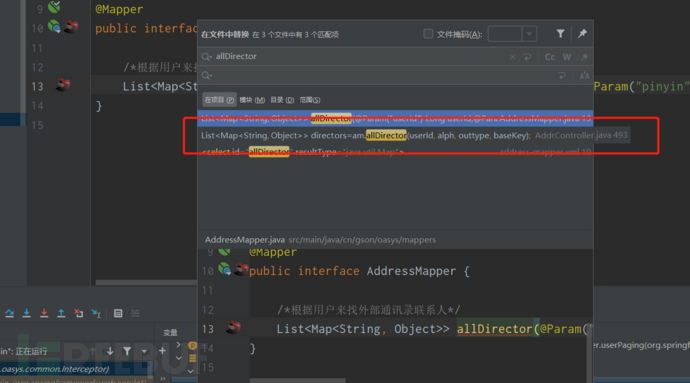Click the breakpoint on preview line 13

coord(234,328)
